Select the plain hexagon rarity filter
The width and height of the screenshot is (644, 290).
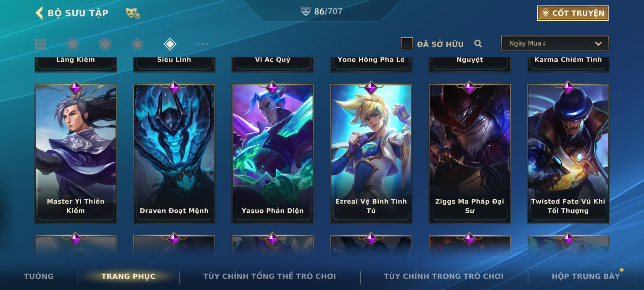[105, 44]
